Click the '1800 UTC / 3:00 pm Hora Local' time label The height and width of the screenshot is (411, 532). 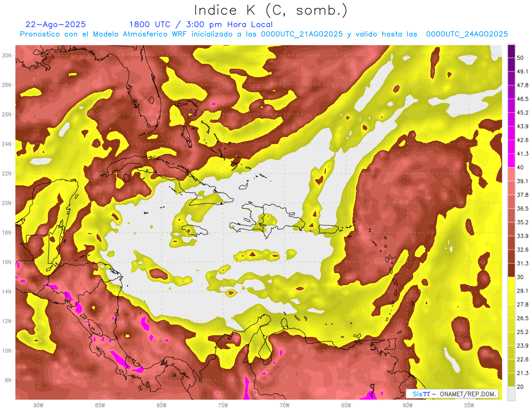201,24
